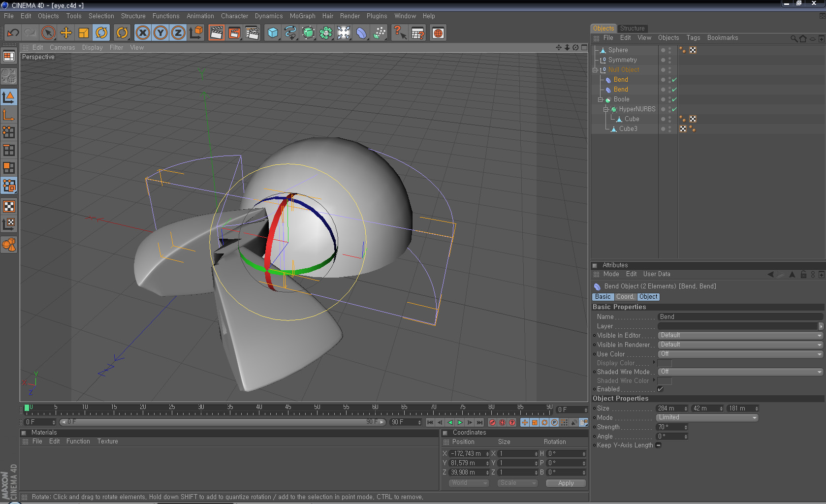The height and width of the screenshot is (504, 826).
Task: Switch to Points mode
Action: [9, 132]
